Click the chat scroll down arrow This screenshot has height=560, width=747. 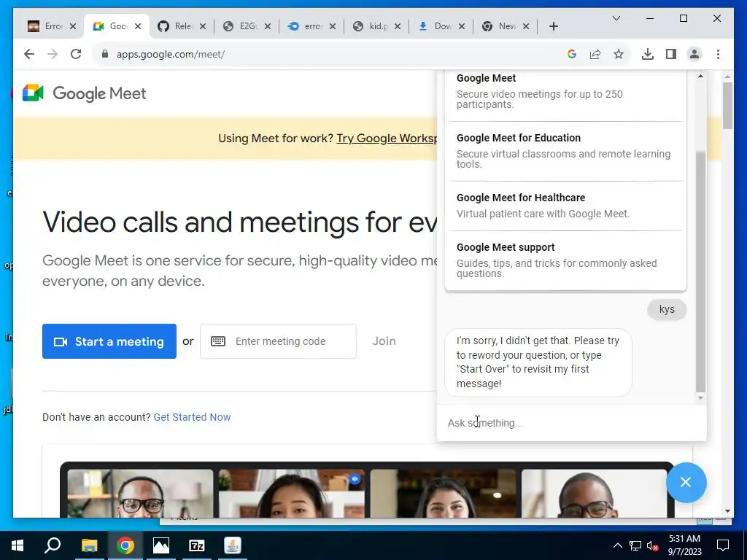(700, 398)
